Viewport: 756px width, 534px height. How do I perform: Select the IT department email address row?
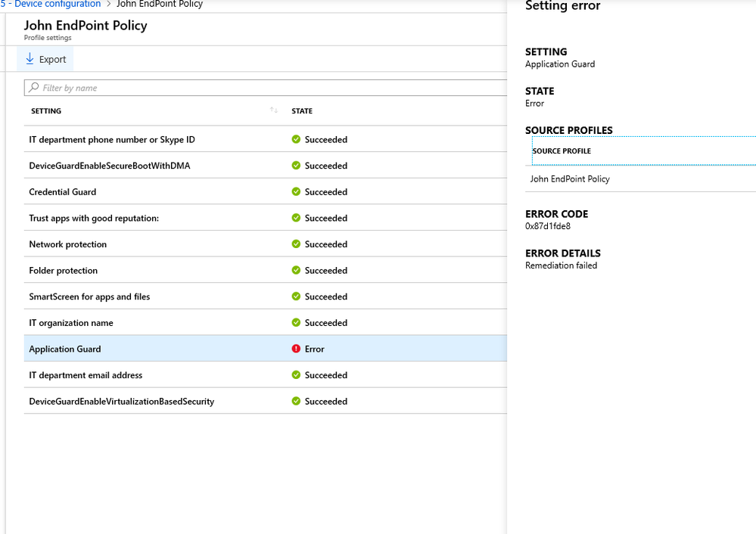pos(86,375)
